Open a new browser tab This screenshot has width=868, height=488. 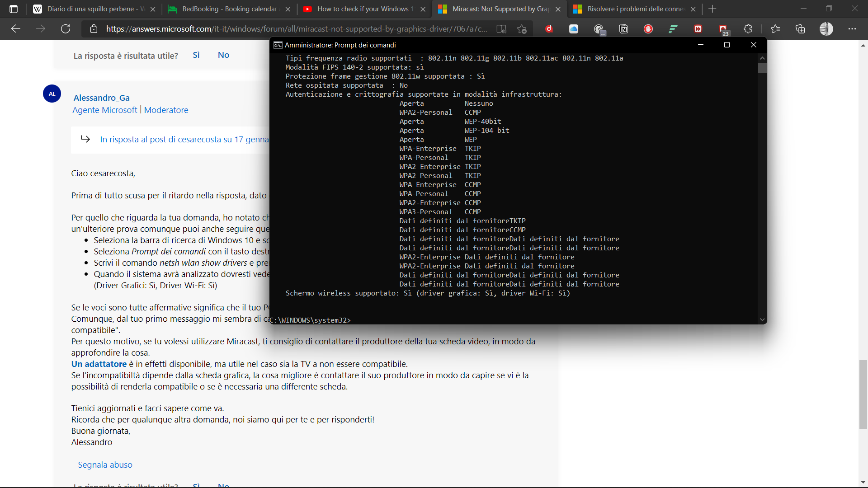712,9
